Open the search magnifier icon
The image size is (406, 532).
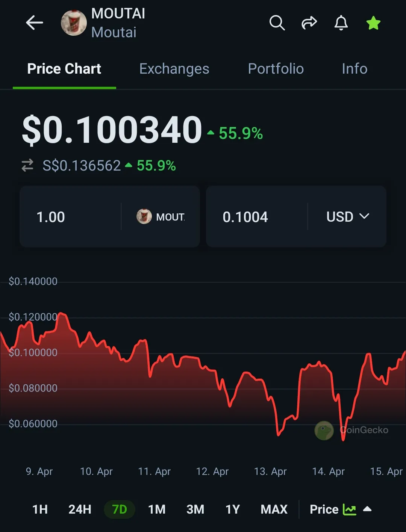(277, 23)
